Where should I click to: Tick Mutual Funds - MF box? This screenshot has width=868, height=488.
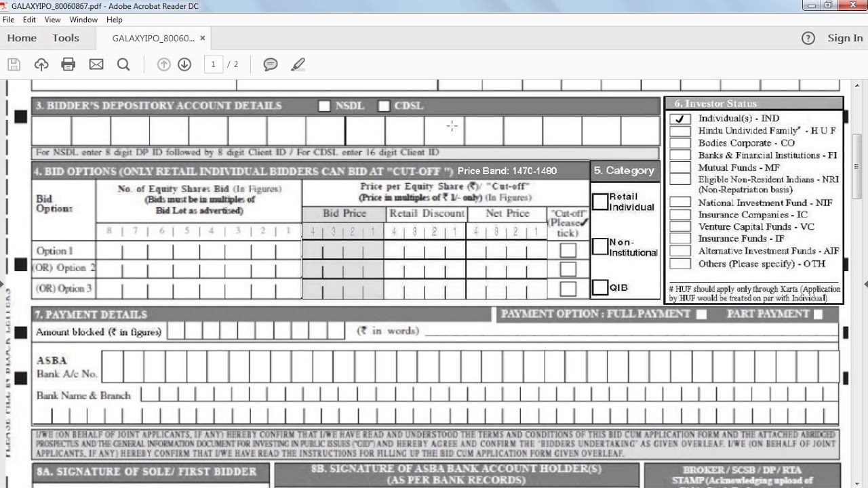680,167
